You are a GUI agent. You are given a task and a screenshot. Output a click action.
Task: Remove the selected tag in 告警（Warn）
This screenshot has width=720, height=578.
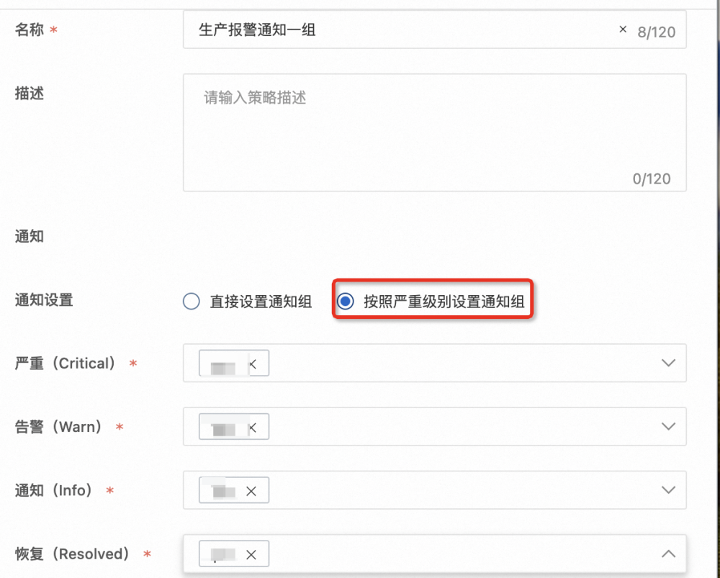[252, 428]
